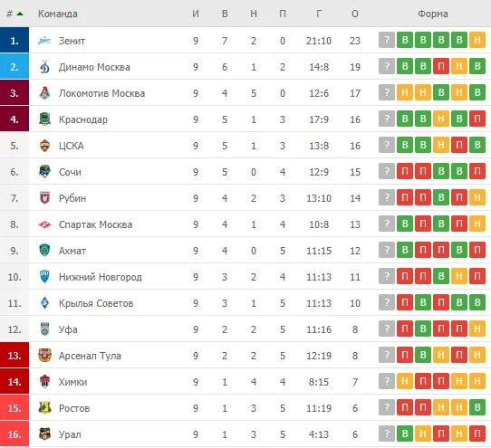The height and width of the screenshot is (448, 491).
Task: Open the Нижний Новгород team link
Action: (x=101, y=277)
